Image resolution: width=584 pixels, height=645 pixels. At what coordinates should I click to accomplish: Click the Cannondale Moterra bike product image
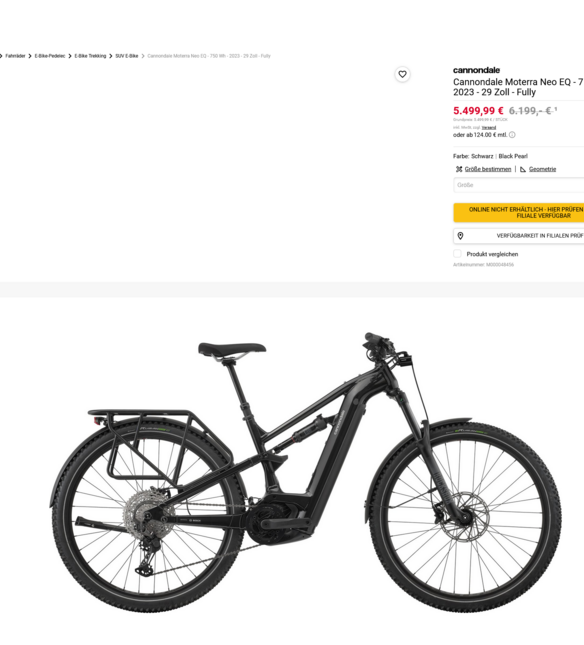pos(305,472)
